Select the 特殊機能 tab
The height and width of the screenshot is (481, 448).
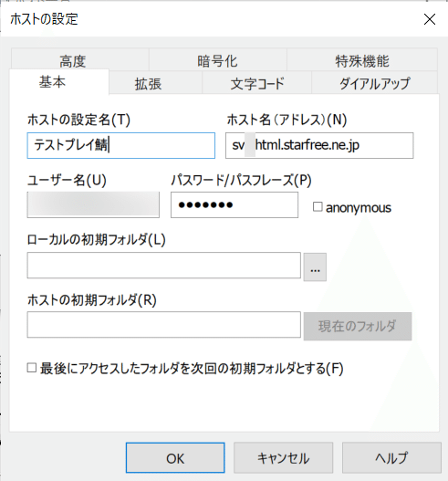[x=362, y=60]
